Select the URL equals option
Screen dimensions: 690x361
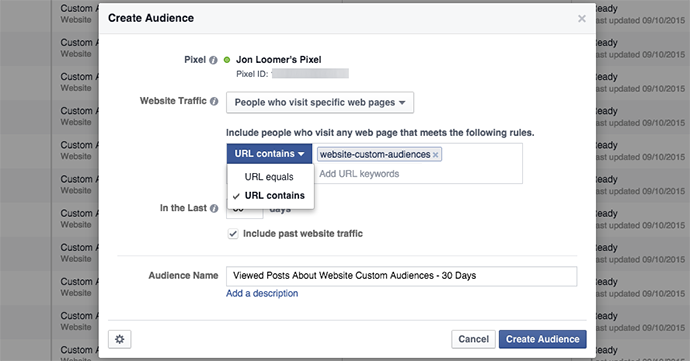pyautogui.click(x=269, y=177)
